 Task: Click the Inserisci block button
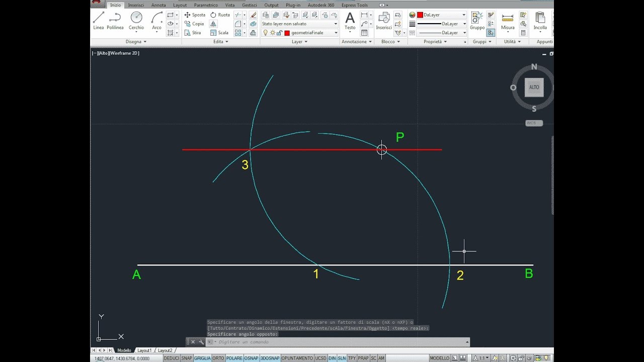[x=384, y=21]
